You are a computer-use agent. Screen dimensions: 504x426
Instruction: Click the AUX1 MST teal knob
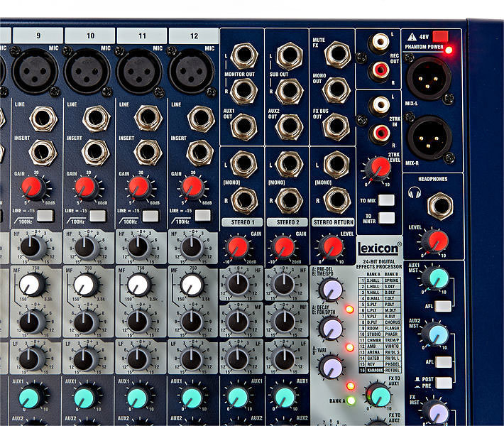(437, 278)
